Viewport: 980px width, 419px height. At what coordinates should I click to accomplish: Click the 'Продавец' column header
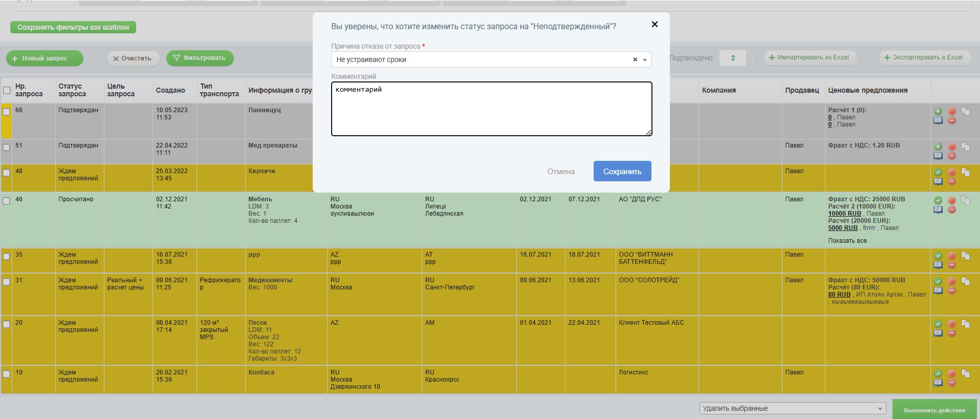[802, 90]
